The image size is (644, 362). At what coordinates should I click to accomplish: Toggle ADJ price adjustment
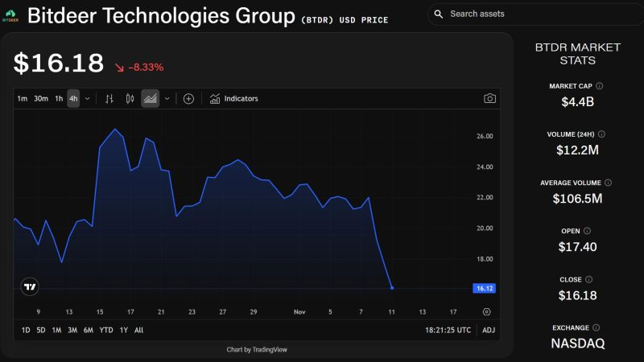click(489, 330)
